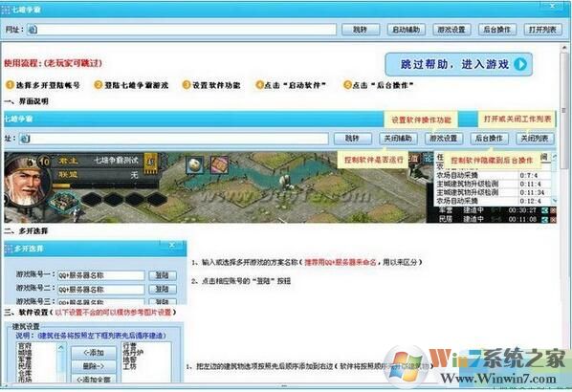Viewport: 572px width, 392px height.
Task: Click step text 登陆七雄争霸游戏
Action: (137, 85)
